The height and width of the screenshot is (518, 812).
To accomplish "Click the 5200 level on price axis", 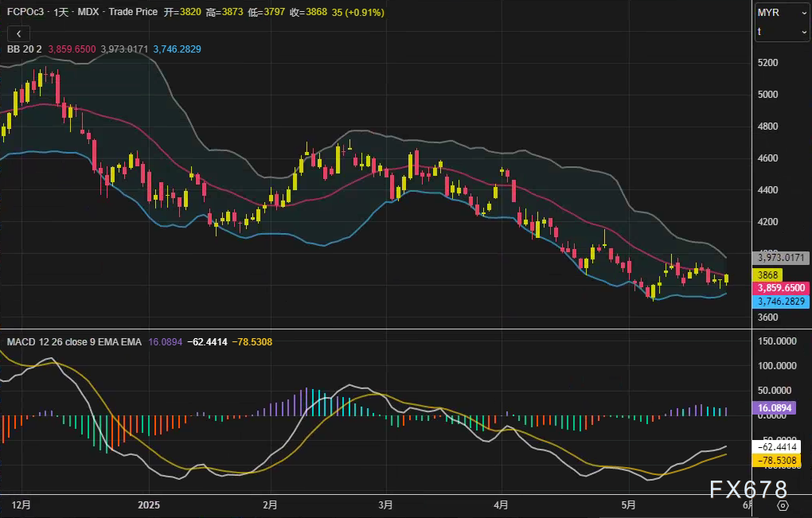I will click(768, 63).
